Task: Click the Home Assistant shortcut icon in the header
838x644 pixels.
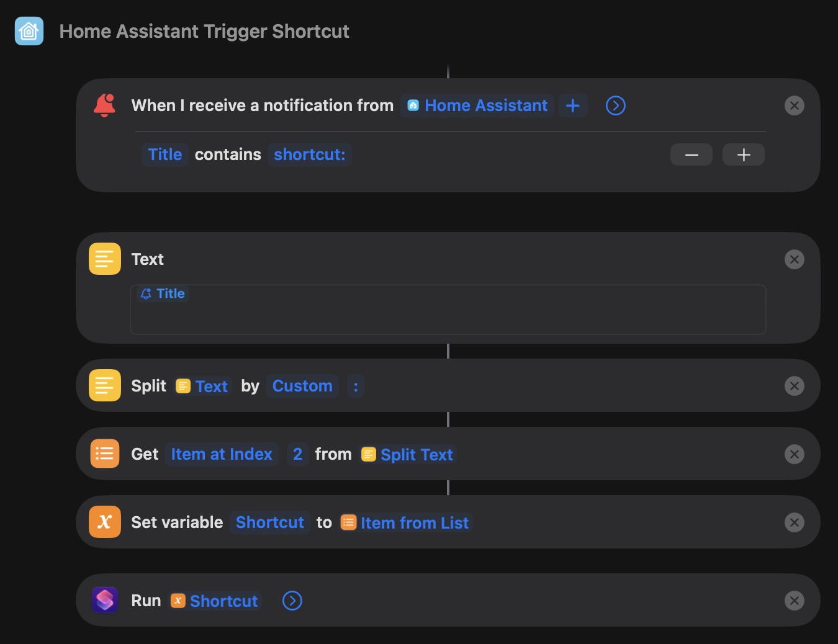Action: (x=29, y=31)
